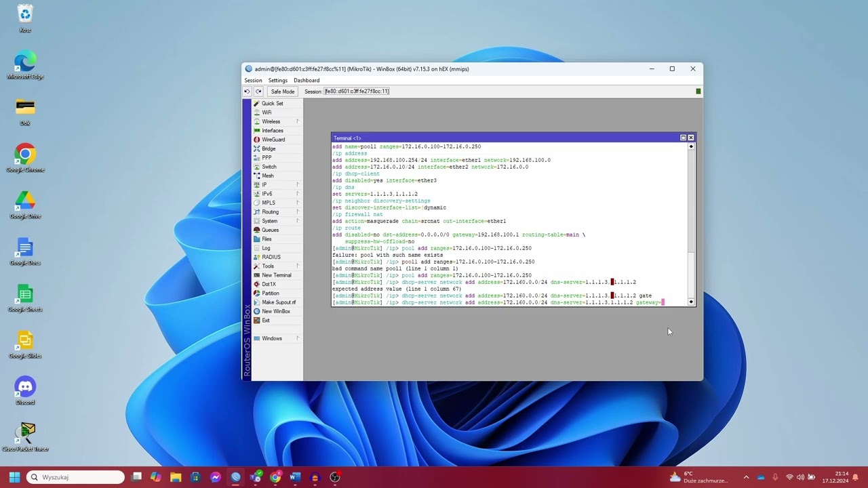868x488 pixels.
Task: Toggle Safe Mode in WinBox
Action: (283, 91)
